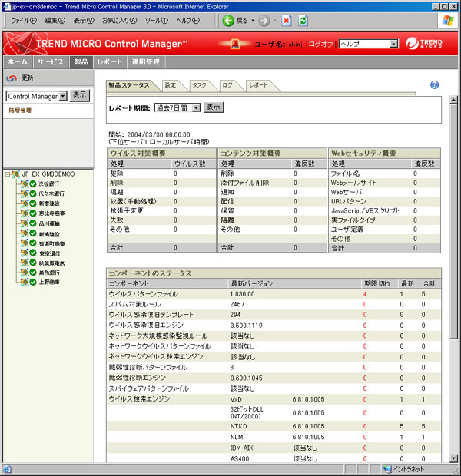Screen dimensions: 461x476
Task: Click IE page icon in title bar
Action: tap(7, 6)
